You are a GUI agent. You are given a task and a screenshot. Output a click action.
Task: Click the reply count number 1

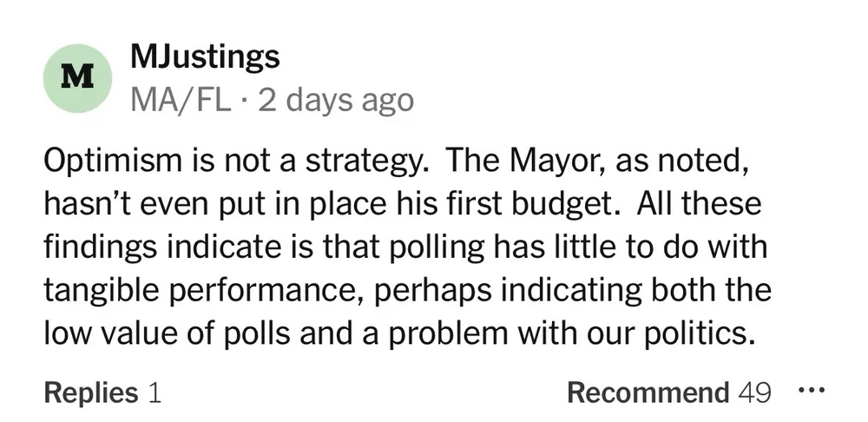[x=155, y=392]
